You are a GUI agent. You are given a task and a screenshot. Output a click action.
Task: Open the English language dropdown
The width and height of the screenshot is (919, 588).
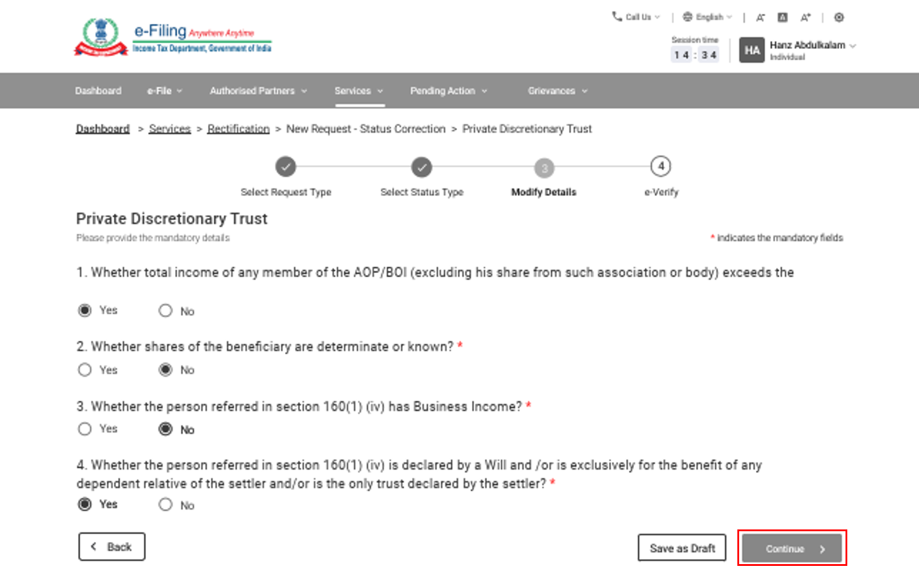click(x=708, y=17)
